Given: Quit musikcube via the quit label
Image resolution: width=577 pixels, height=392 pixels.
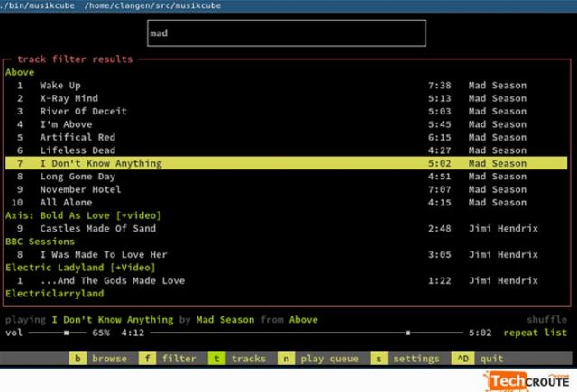Looking at the screenshot, I should tap(491, 359).
